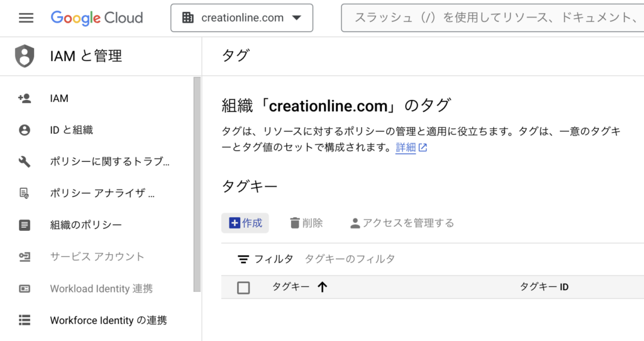The width and height of the screenshot is (644, 341).
Task: Click the sidebar vertical scrollbar
Action: tap(197, 182)
